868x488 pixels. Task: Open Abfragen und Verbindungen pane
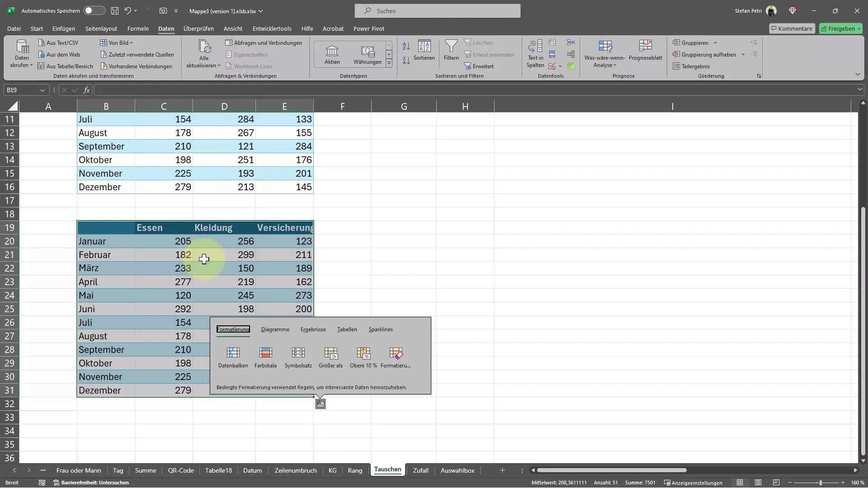pyautogui.click(x=264, y=43)
